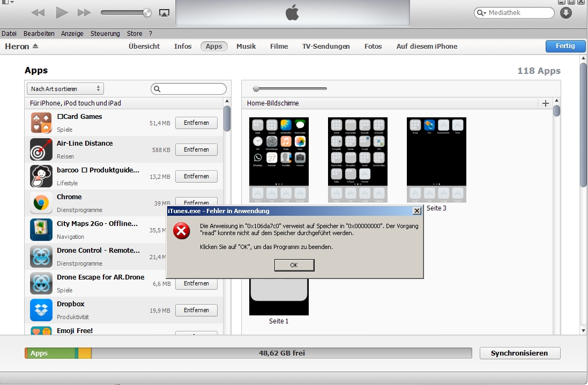Eject the Heron device
This screenshot has height=385, width=588.
tap(35, 47)
